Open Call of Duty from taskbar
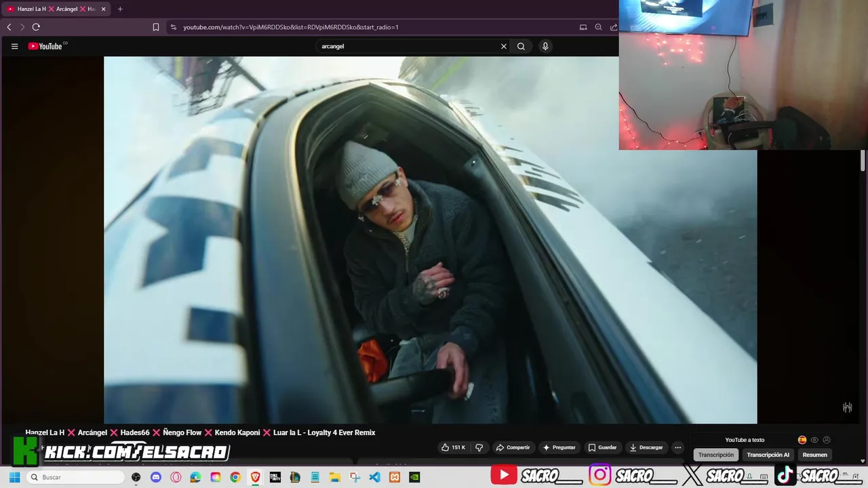This screenshot has height=488, width=868. tap(275, 477)
